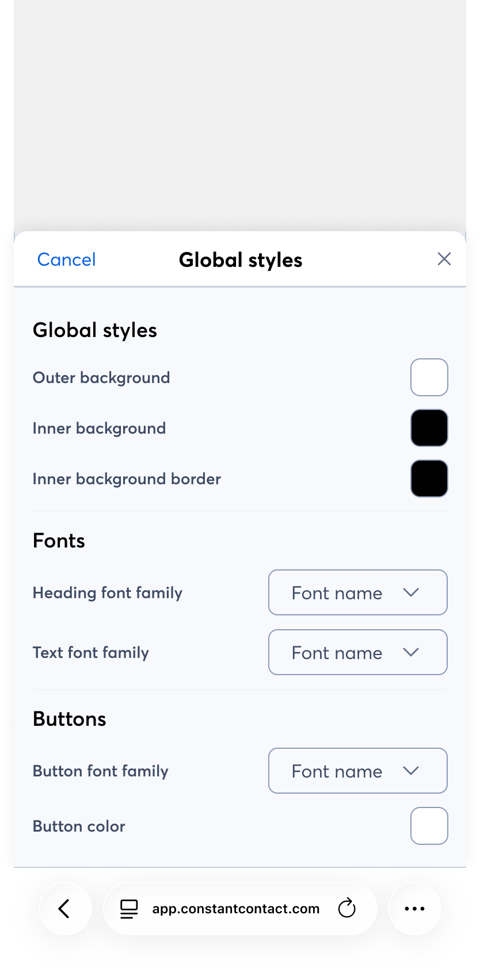Expand the Heading font family dropdown

pyautogui.click(x=357, y=592)
